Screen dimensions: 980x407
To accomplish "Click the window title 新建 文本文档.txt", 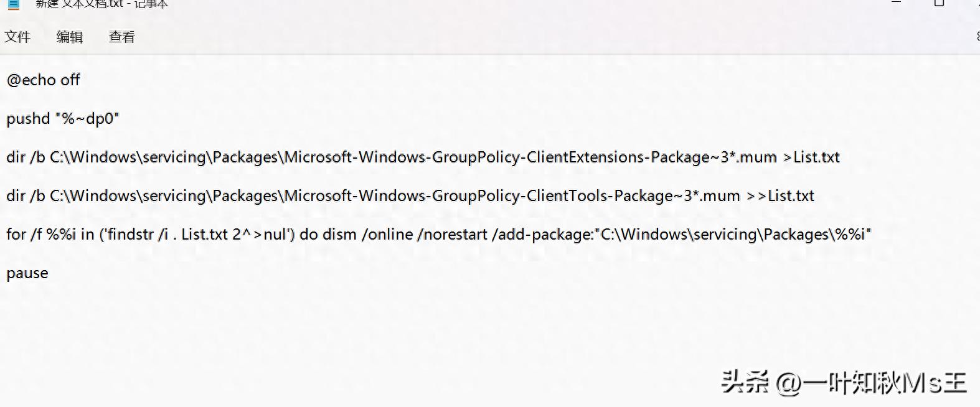I will (x=79, y=4).
